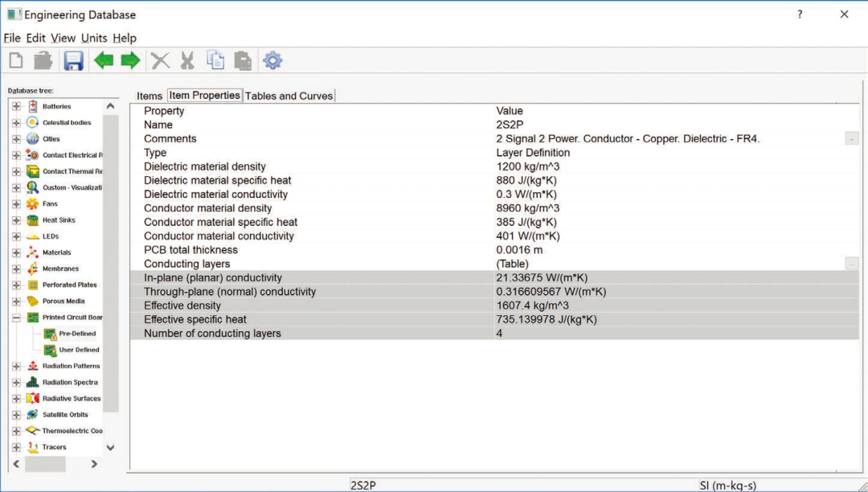Click the question mark help button

point(800,14)
